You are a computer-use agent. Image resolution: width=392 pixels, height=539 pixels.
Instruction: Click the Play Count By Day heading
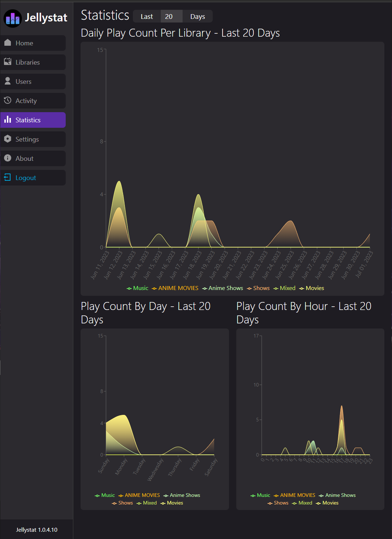click(146, 313)
